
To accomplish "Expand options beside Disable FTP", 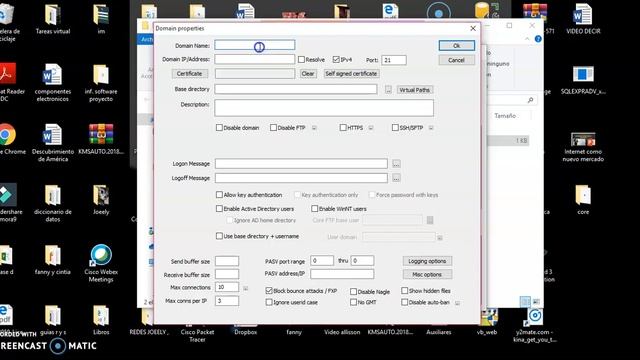I will click(314, 128).
